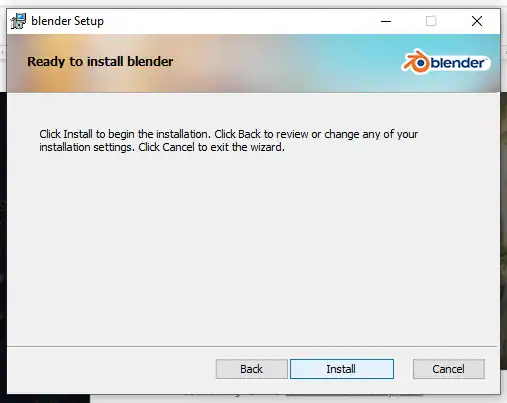The height and width of the screenshot is (403, 507).
Task: Click the white page strip beneath the dialog
Action: pos(297,399)
